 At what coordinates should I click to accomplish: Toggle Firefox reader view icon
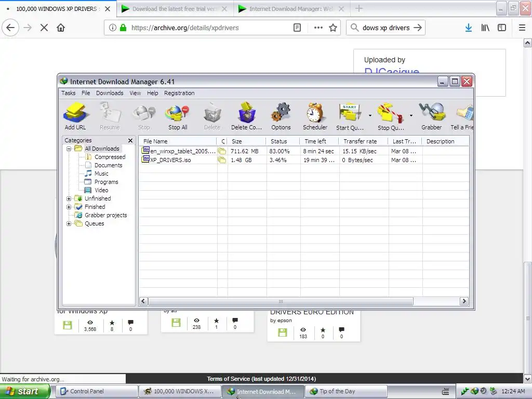[x=297, y=28]
